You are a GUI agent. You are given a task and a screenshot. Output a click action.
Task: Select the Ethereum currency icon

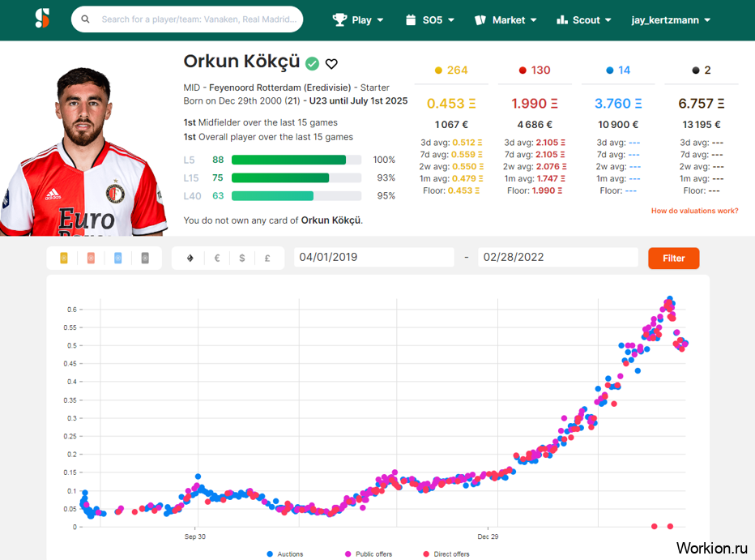[x=190, y=258]
